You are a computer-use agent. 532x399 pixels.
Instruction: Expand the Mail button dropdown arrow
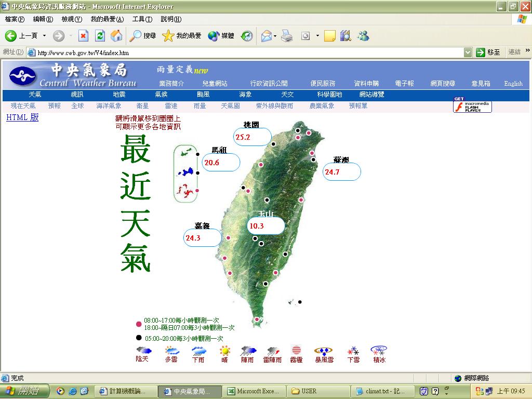tap(275, 36)
